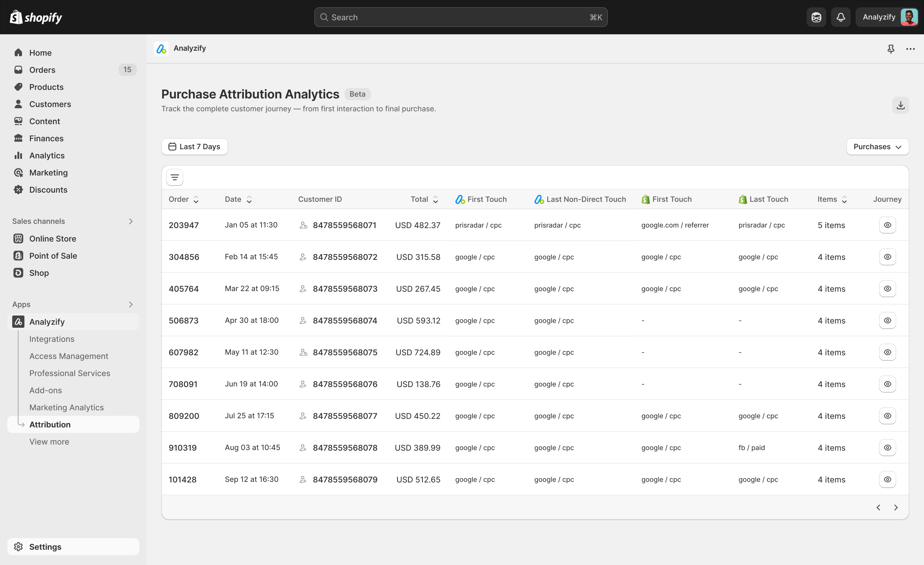Focus the Search field
924x565 pixels.
[x=460, y=17]
